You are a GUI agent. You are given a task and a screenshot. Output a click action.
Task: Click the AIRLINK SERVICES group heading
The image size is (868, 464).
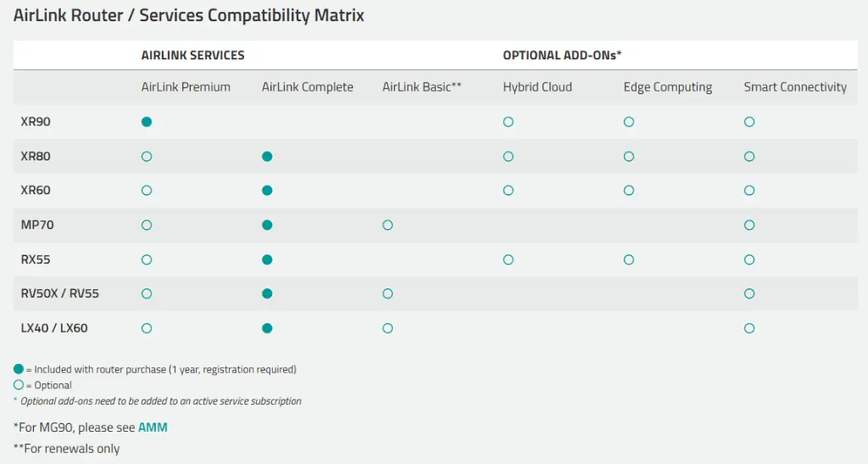(192, 55)
